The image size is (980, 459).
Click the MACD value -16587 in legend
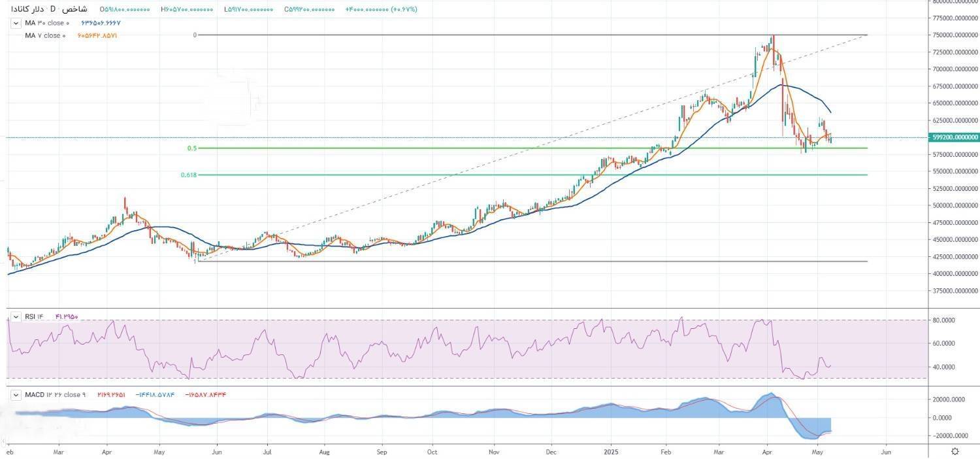click(206, 395)
